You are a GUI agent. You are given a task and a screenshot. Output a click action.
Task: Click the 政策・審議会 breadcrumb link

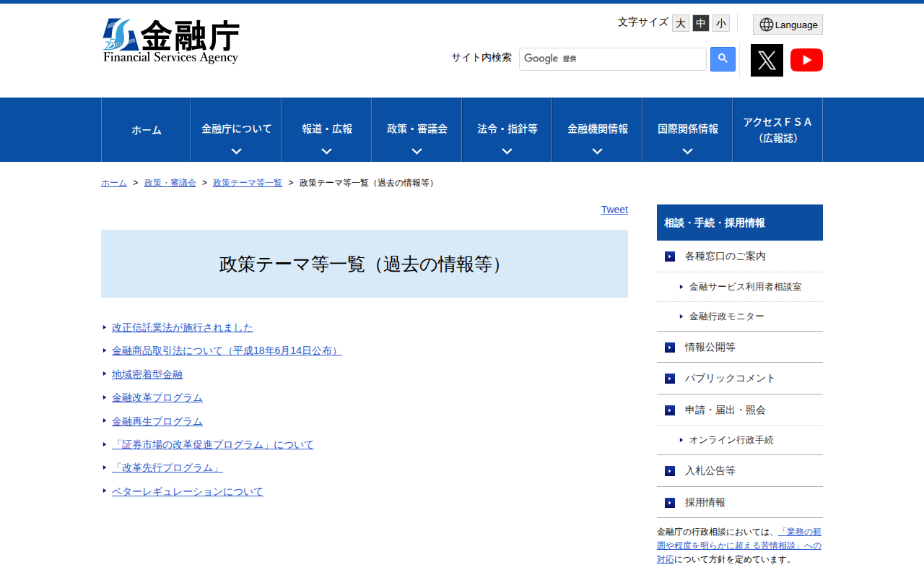(x=170, y=183)
